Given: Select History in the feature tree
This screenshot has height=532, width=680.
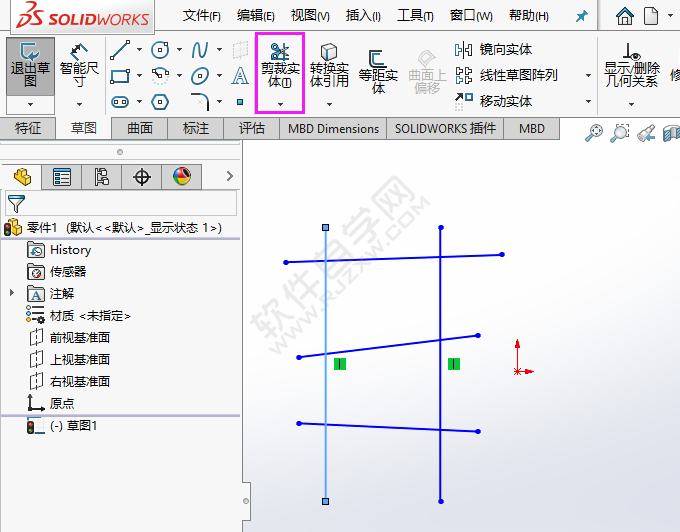Looking at the screenshot, I should click(59, 250).
